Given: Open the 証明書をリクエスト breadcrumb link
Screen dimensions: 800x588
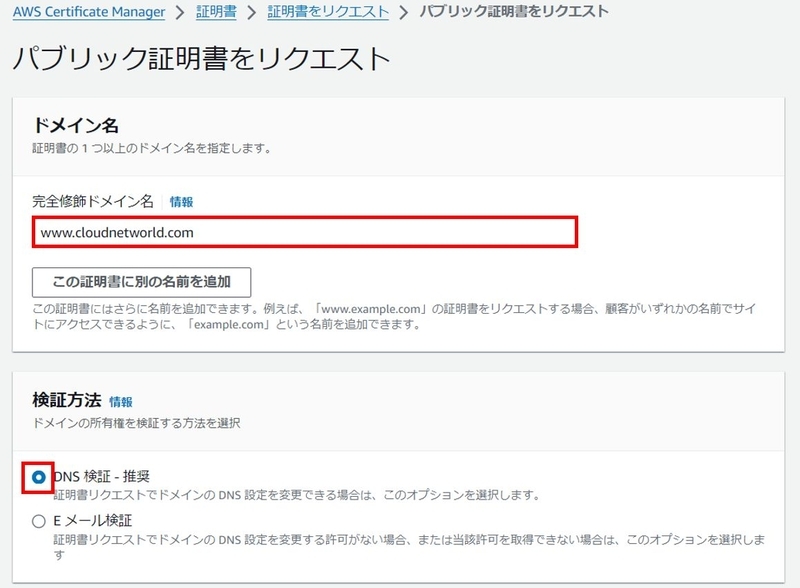Looking at the screenshot, I should click(x=328, y=12).
